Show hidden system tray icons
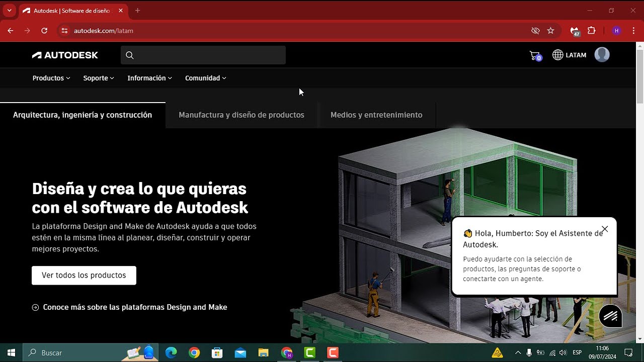The height and width of the screenshot is (362, 644). [x=518, y=352]
